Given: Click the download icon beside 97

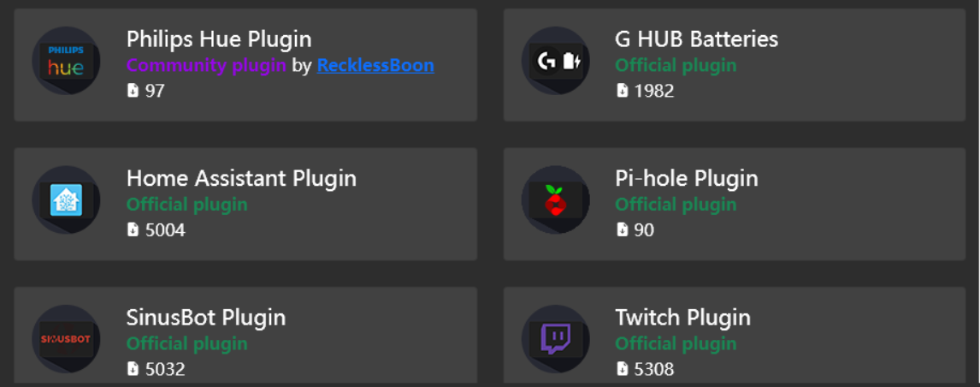Looking at the screenshot, I should pyautogui.click(x=133, y=91).
